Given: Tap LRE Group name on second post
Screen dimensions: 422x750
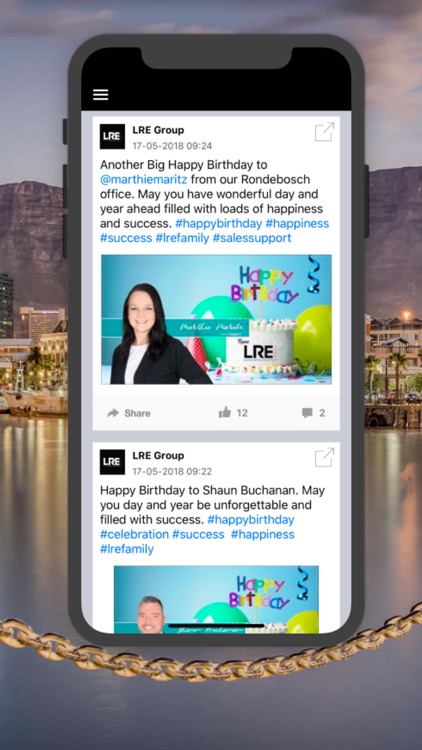Looking at the screenshot, I should [x=158, y=455].
